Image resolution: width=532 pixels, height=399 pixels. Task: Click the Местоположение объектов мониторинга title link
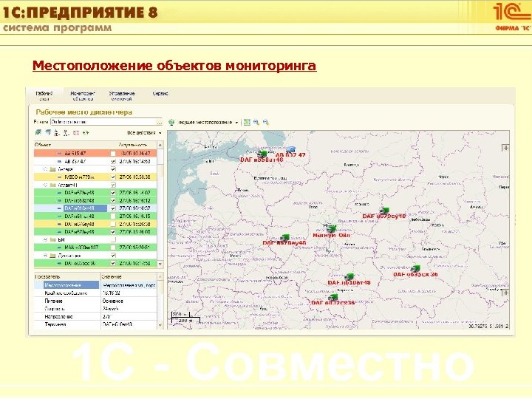tap(174, 66)
